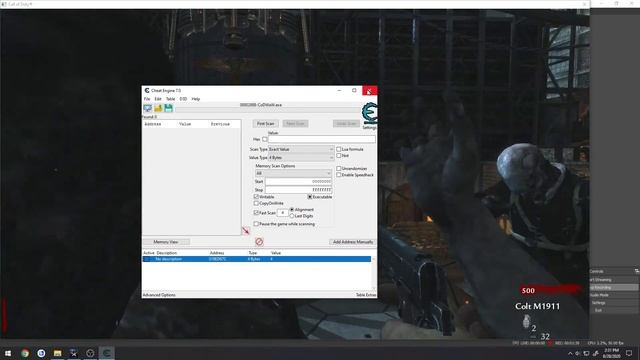Screen dimensions: 640x360
Task: Open the Windows Start menu
Action: (8, 353)
